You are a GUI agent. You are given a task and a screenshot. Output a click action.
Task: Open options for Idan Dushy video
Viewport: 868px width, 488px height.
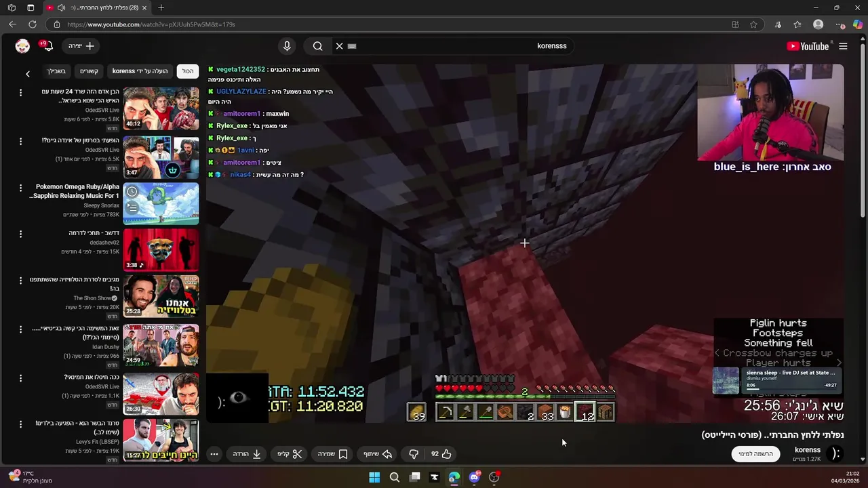click(20, 329)
